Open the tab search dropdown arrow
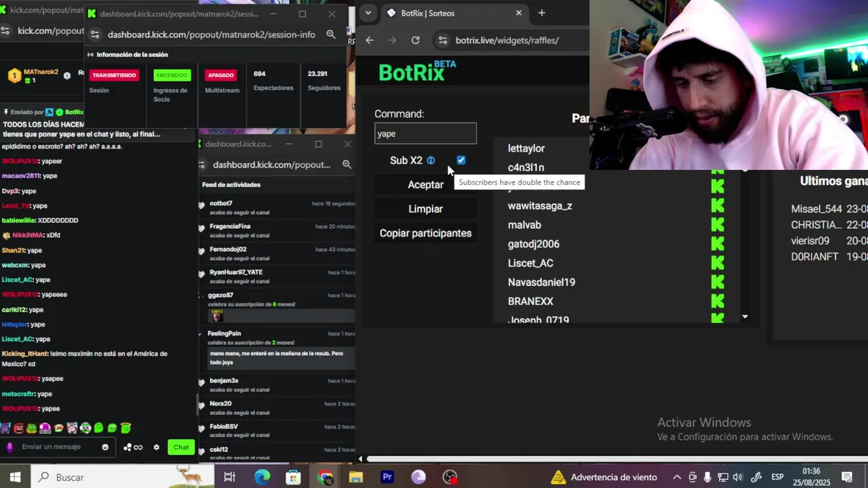The image size is (868, 488). (x=368, y=13)
